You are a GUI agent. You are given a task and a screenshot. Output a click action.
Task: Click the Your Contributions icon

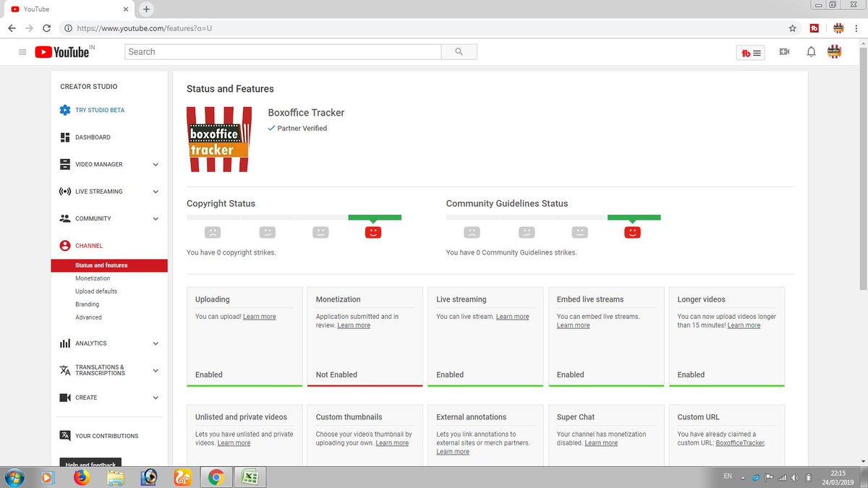65,436
